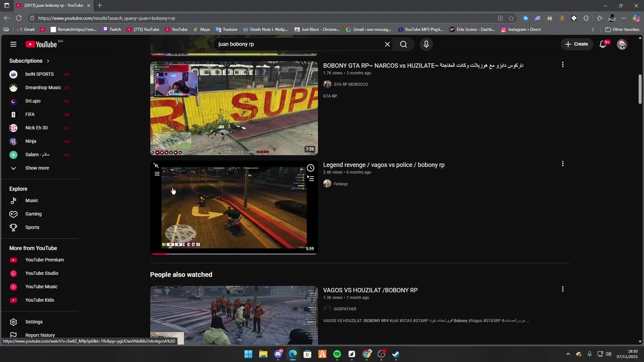Open the Windows Start menu

coord(248,354)
